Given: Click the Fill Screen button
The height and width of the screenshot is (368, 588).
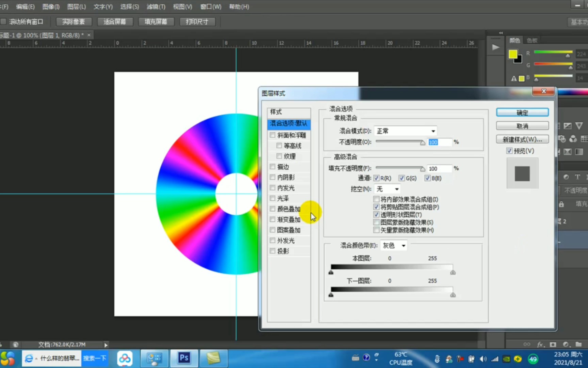Looking at the screenshot, I should point(156,22).
